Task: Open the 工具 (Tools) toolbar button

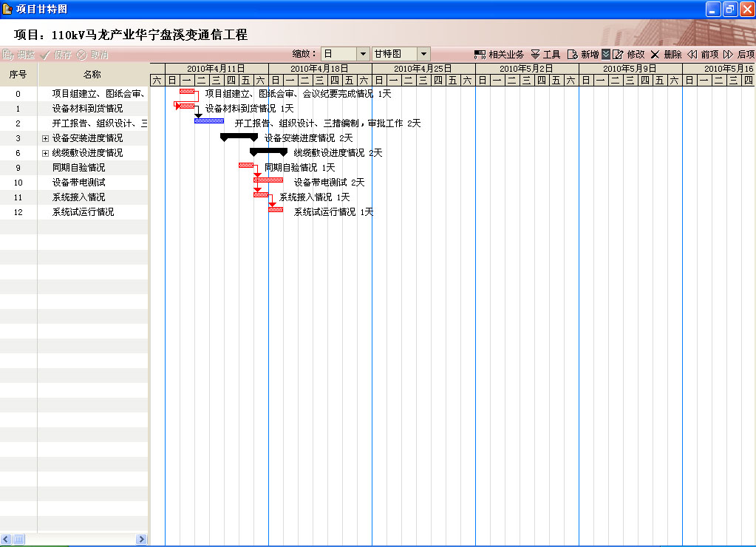Action: click(536, 55)
